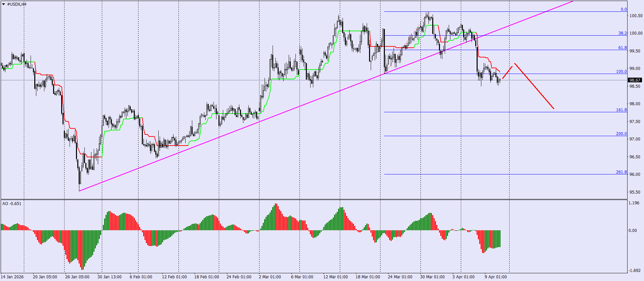This screenshot has width=644, height=281.
Task: Click the Fibonacci 38.2 level label
Action: [622, 33]
